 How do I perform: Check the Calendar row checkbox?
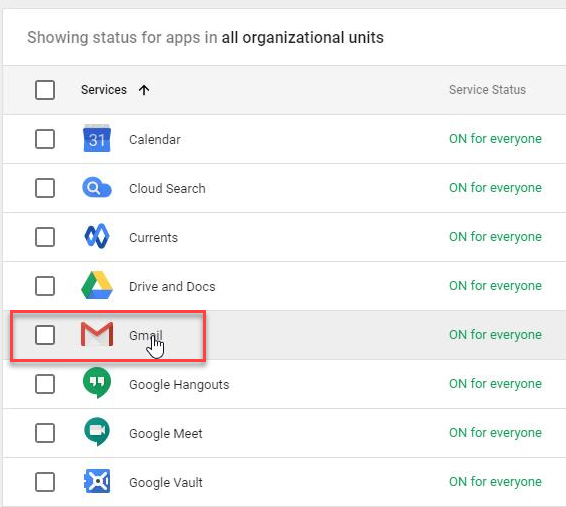pyautogui.click(x=45, y=139)
